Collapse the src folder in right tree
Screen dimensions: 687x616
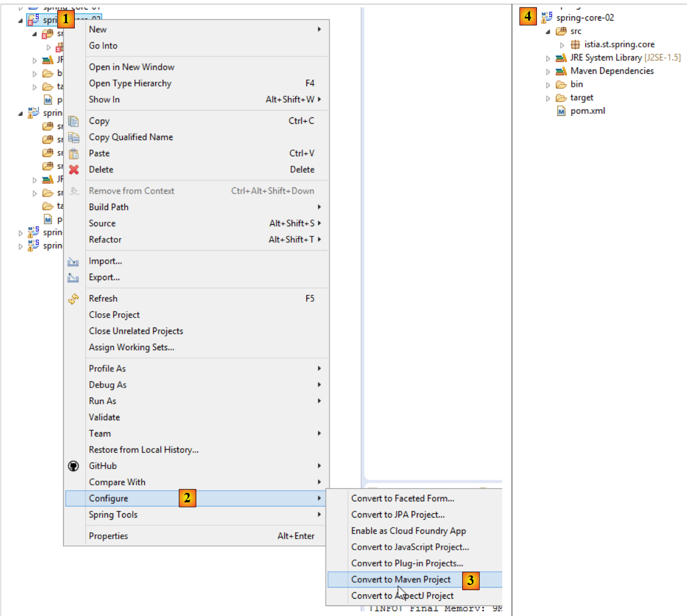tap(548, 32)
